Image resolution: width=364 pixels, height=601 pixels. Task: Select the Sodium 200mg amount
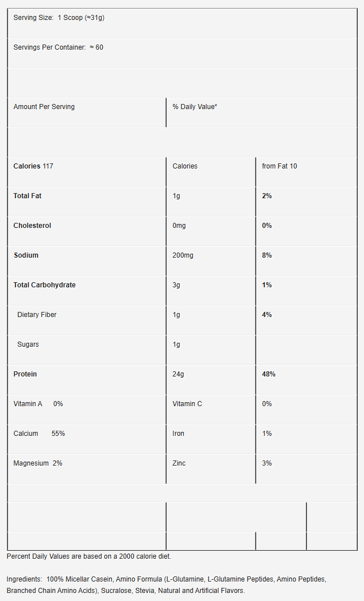pyautogui.click(x=183, y=255)
